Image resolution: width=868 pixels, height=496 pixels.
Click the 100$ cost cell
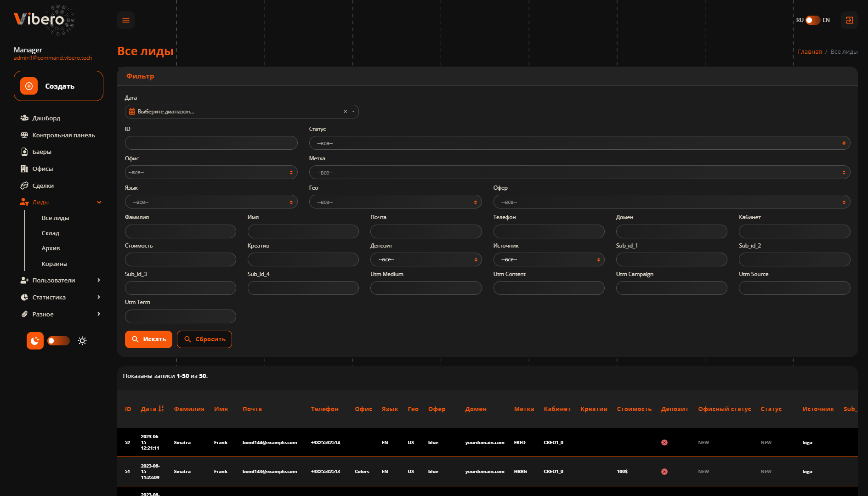coord(622,472)
